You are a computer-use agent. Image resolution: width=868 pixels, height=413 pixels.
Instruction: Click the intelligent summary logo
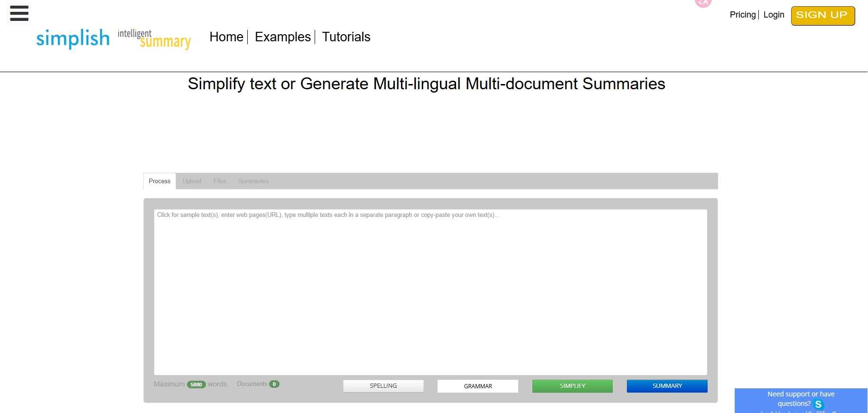point(154,39)
